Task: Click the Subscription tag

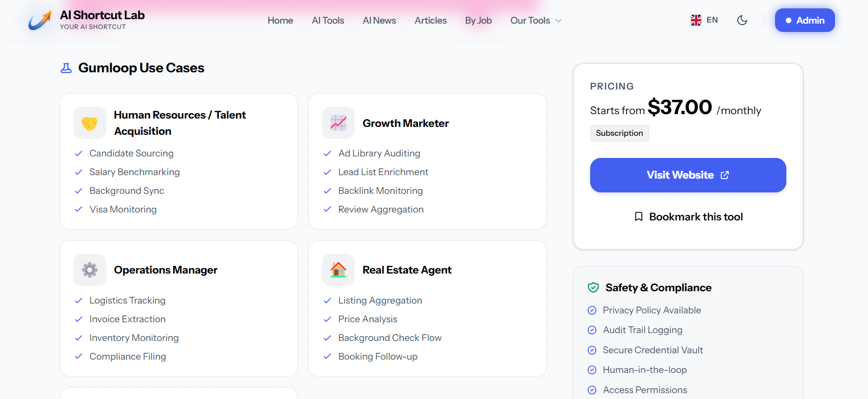Action: coord(619,133)
